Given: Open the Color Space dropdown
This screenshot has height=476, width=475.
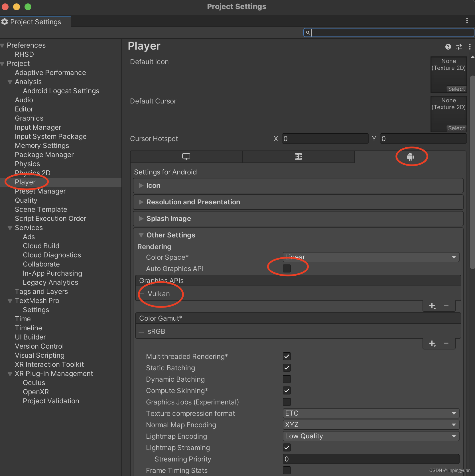Looking at the screenshot, I should [x=371, y=257].
